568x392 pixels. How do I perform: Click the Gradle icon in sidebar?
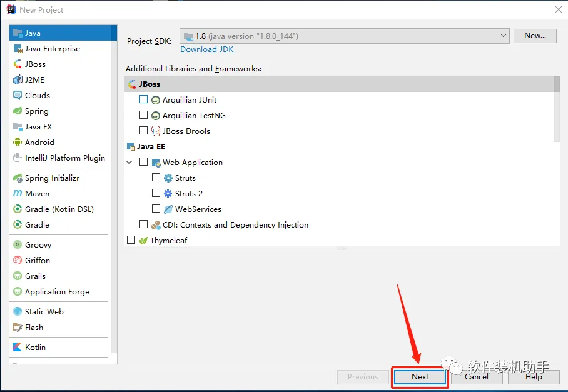coord(18,224)
